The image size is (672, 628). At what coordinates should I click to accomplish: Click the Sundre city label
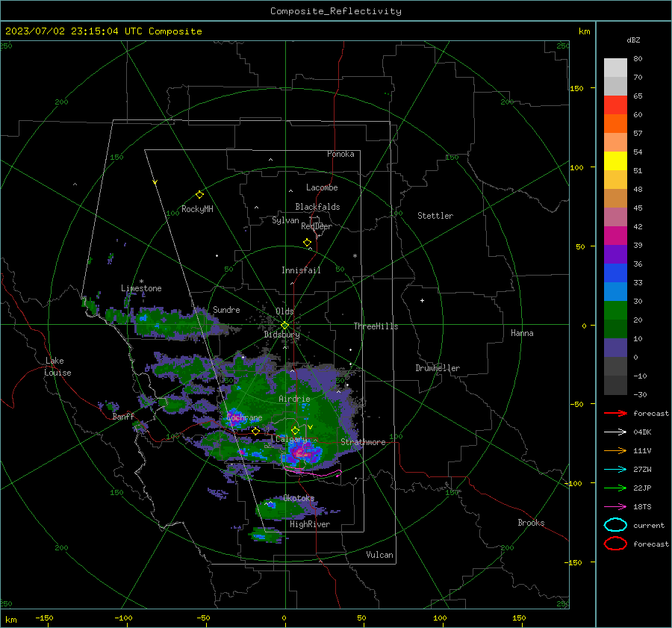coord(226,309)
